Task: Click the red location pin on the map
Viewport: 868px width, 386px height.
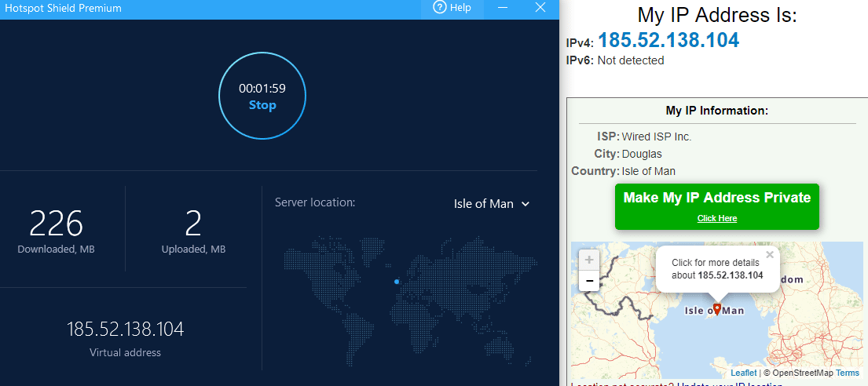Action: point(717,308)
